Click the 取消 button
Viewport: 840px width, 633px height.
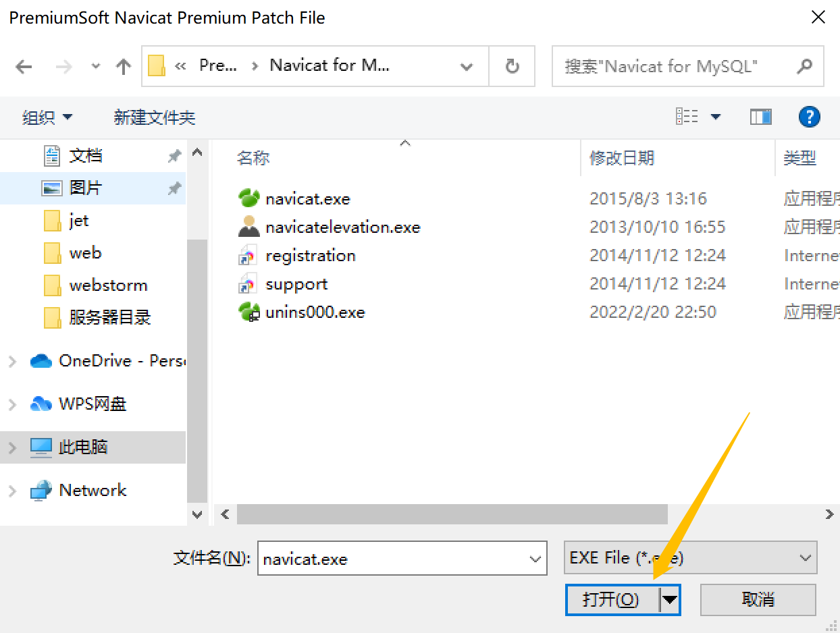(758, 599)
